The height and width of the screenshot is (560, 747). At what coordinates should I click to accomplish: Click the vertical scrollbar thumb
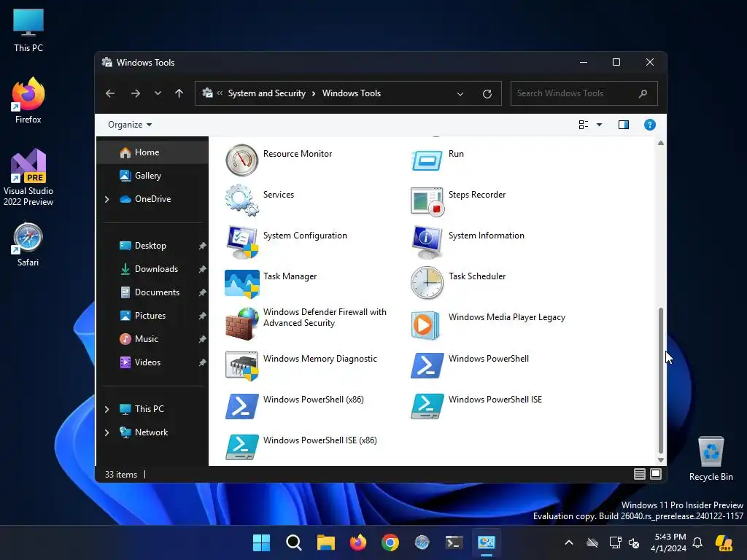[x=661, y=380]
